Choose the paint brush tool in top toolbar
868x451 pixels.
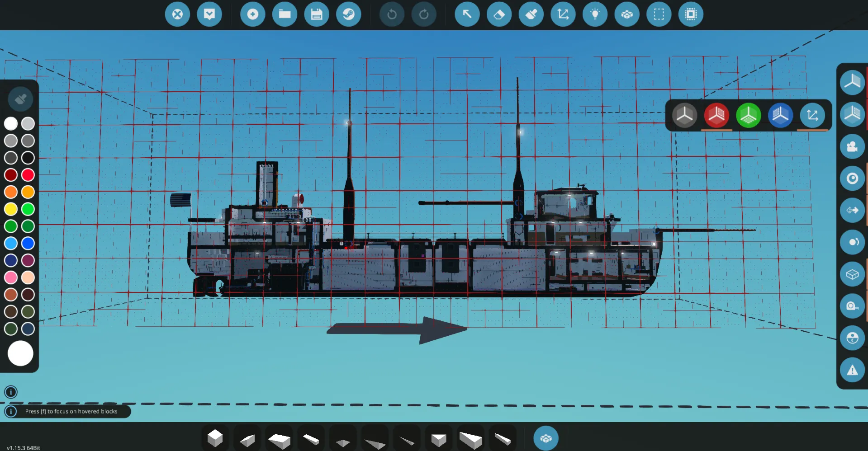(531, 14)
